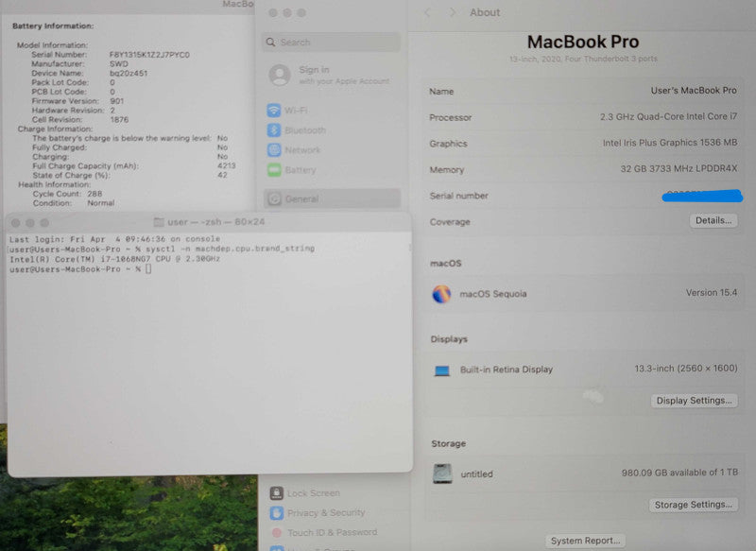This screenshot has height=551, width=756.
Task: Click graphics value Intel Iris Plus Graphics 1536 MB
Action: tap(670, 142)
